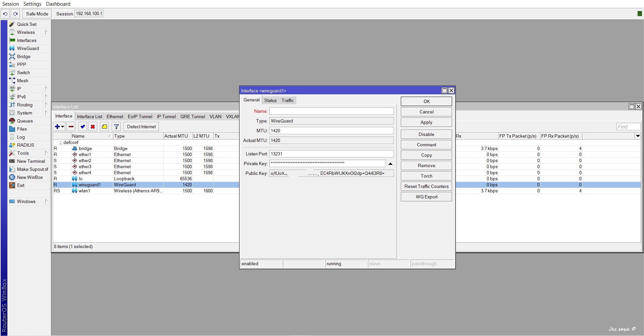The width and height of the screenshot is (644, 336).
Task: Select the wlan1 interface row
Action: click(146, 191)
